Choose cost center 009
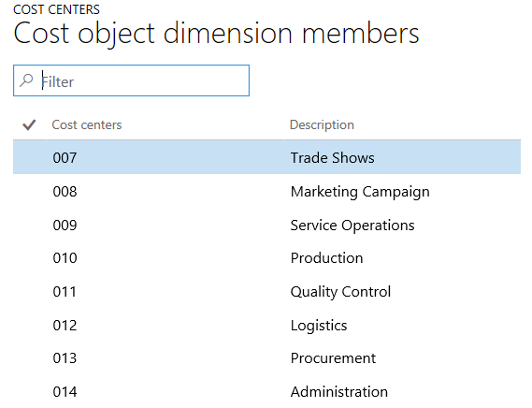The height and width of the screenshot is (408, 532). pyautogui.click(x=65, y=226)
